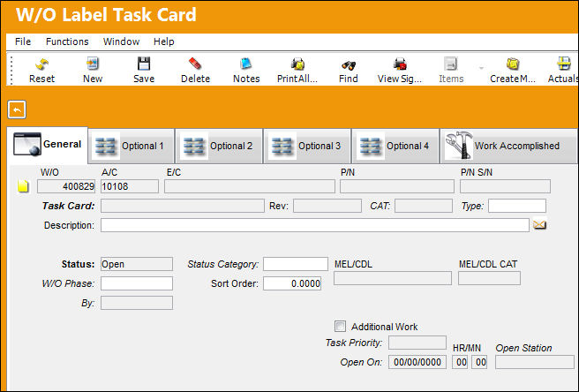This screenshot has width=579, height=392.
Task: Open the Window menu
Action: [121, 41]
